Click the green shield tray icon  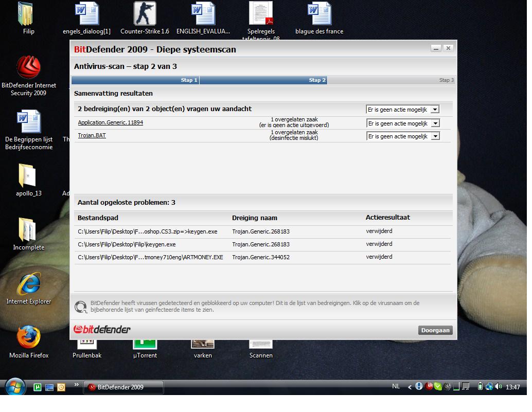(438, 386)
